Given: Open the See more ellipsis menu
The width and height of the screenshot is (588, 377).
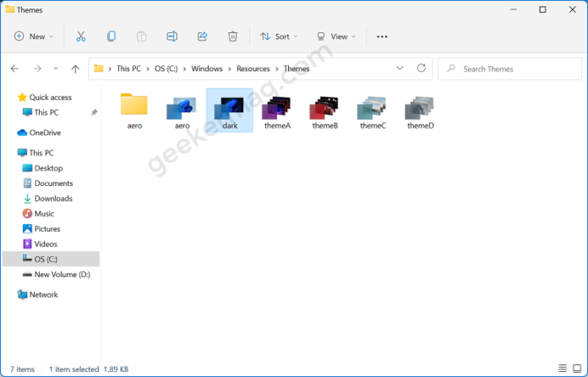Looking at the screenshot, I should [x=382, y=36].
